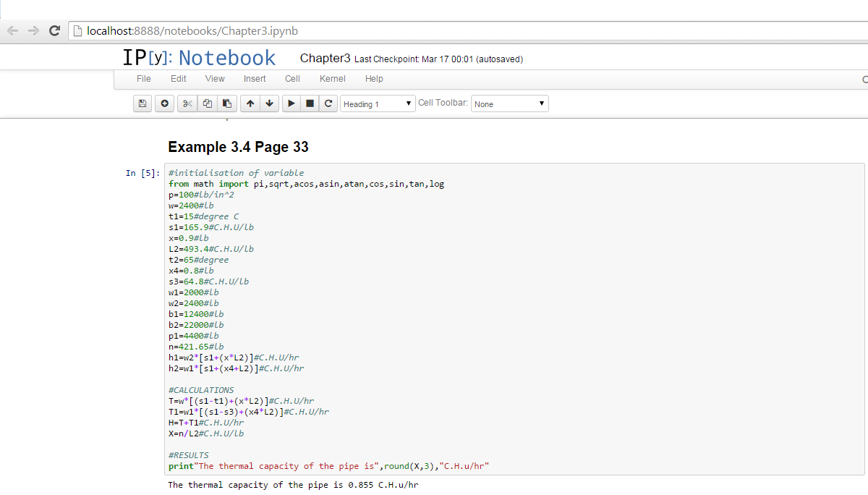Click the Save notebook icon
Screen dimensions: 868x495
[x=142, y=103]
